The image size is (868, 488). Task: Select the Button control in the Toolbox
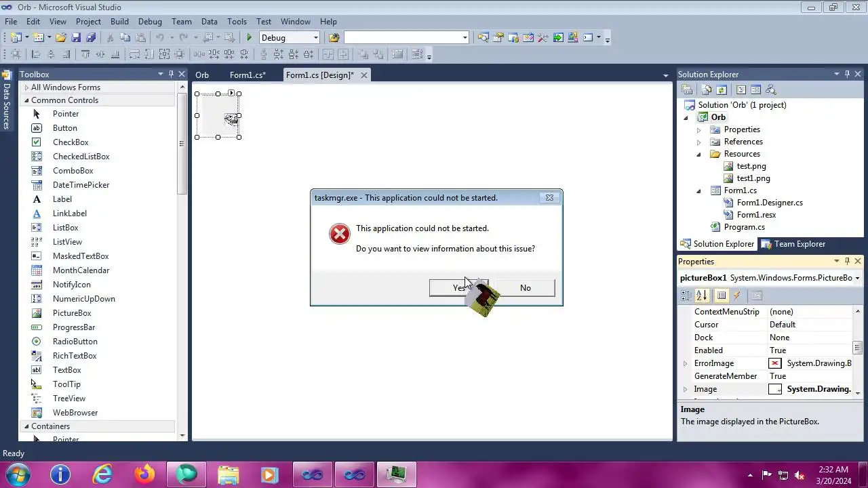(65, 128)
